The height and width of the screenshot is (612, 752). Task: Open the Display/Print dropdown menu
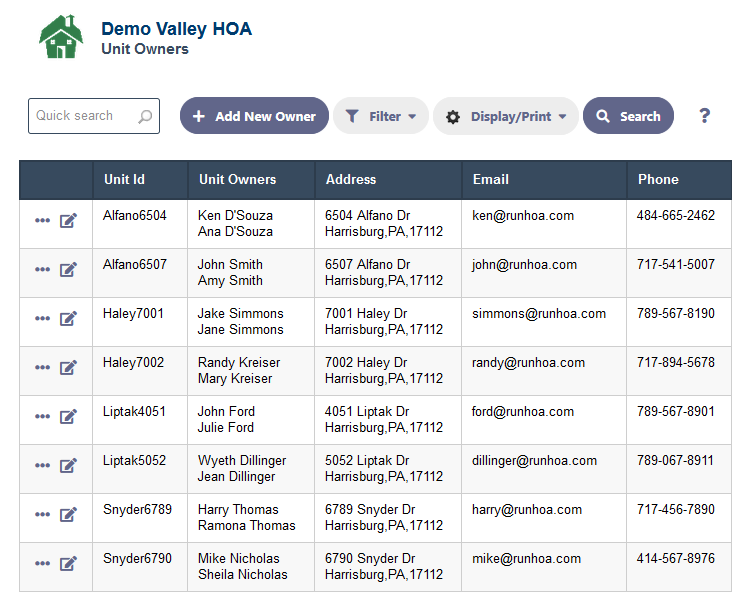[x=506, y=116]
